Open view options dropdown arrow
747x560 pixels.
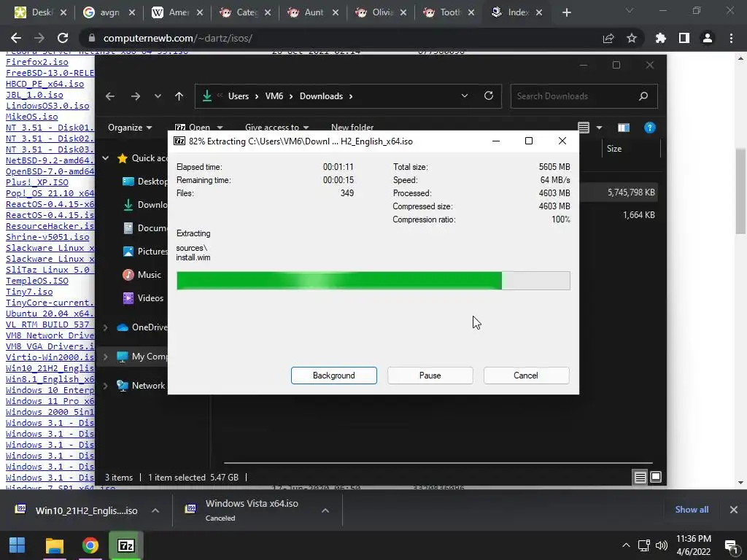(600, 128)
